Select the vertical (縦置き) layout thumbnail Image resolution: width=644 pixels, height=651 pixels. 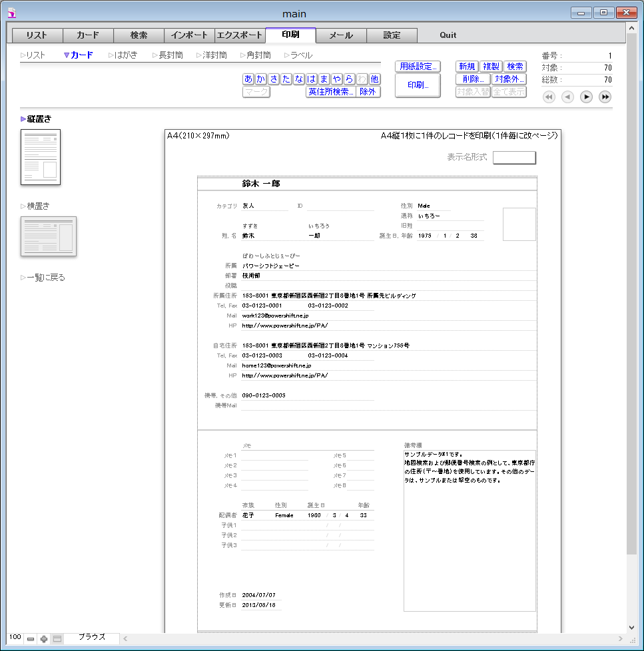pos(41,157)
